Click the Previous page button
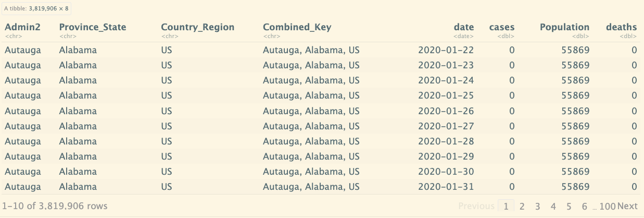 pos(476,206)
